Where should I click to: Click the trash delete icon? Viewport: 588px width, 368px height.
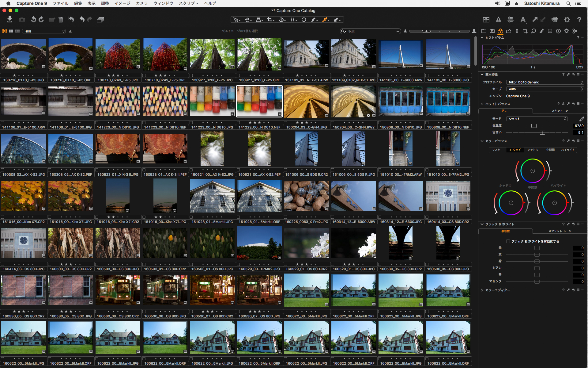[x=61, y=20]
